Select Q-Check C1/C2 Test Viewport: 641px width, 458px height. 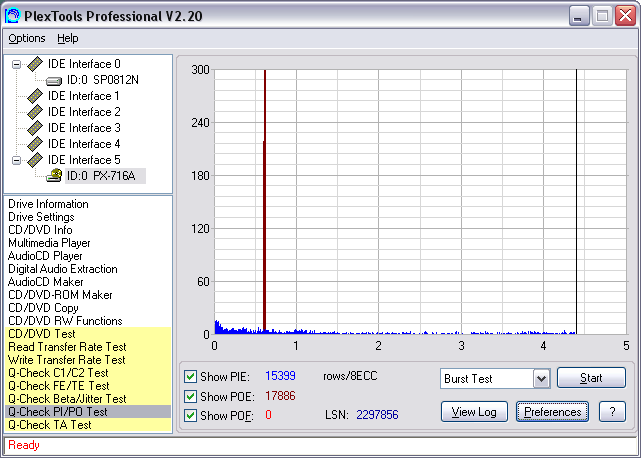point(88,373)
